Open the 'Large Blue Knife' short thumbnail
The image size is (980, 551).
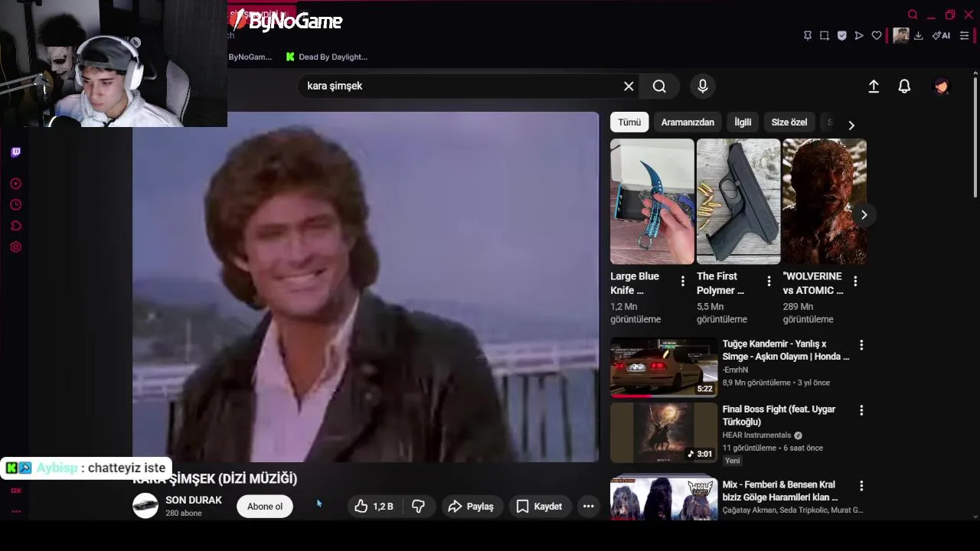[x=652, y=201]
